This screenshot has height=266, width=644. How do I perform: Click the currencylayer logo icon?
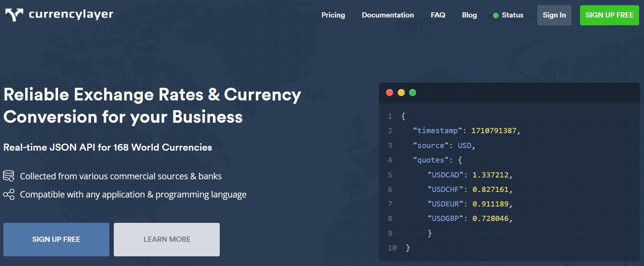tap(14, 15)
